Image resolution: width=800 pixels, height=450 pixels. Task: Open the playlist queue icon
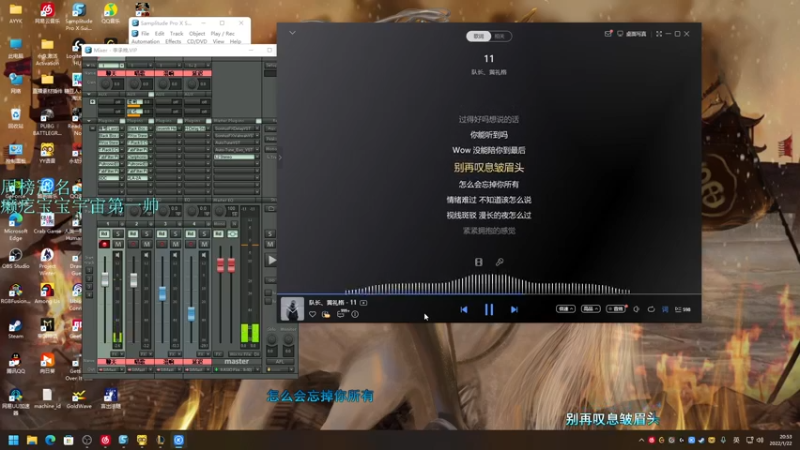point(683,309)
